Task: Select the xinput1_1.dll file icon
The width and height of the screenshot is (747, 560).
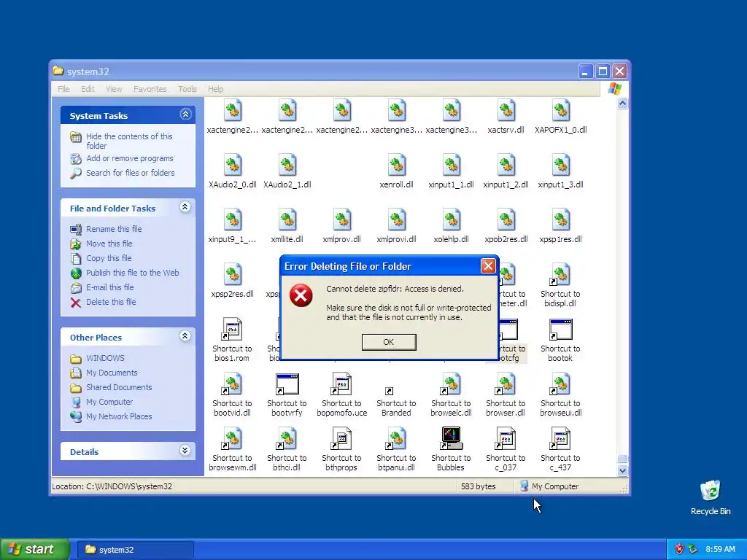Action: 451,166
